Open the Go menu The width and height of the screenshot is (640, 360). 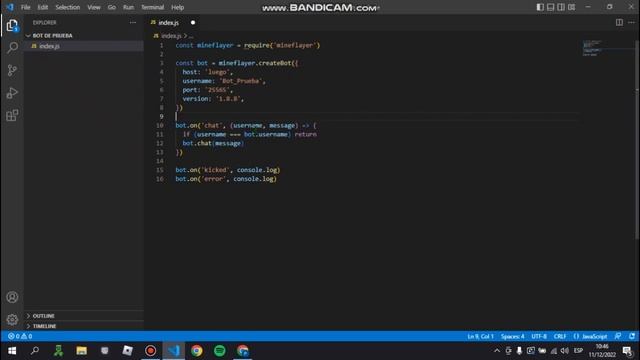coord(111,7)
